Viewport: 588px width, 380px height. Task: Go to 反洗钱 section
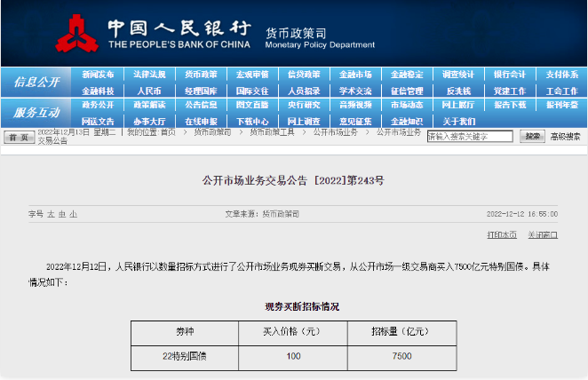pyautogui.click(x=458, y=91)
